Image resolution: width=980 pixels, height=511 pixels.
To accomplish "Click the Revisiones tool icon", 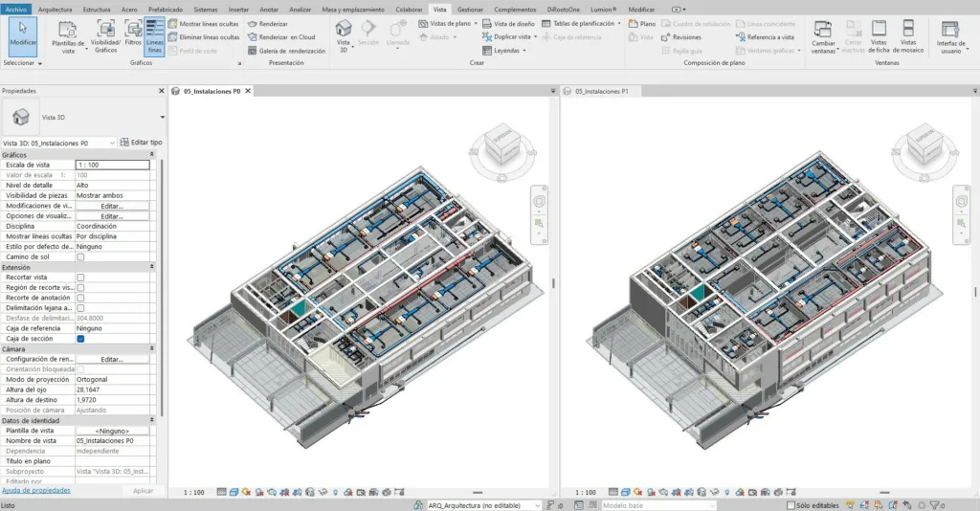I will [665, 36].
